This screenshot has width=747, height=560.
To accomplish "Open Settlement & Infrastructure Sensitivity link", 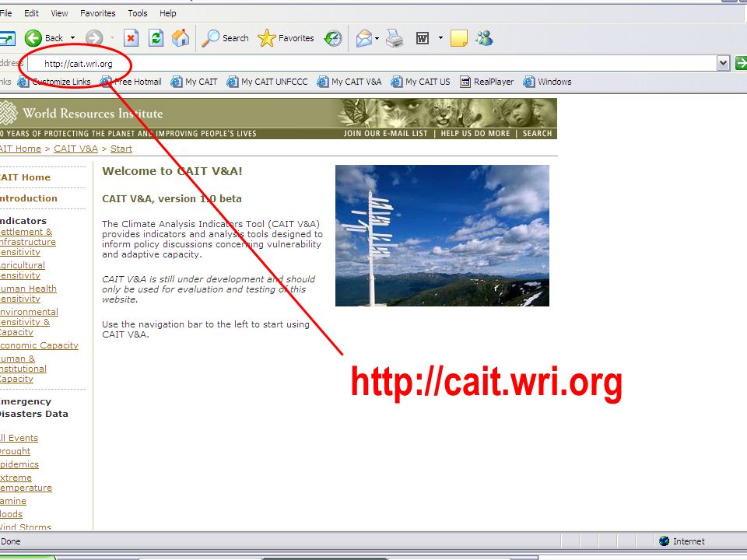I will click(x=28, y=242).
